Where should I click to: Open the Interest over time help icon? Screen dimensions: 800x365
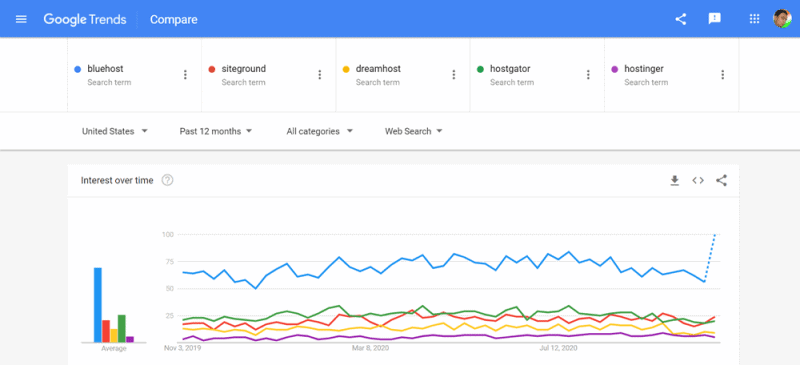pos(167,180)
